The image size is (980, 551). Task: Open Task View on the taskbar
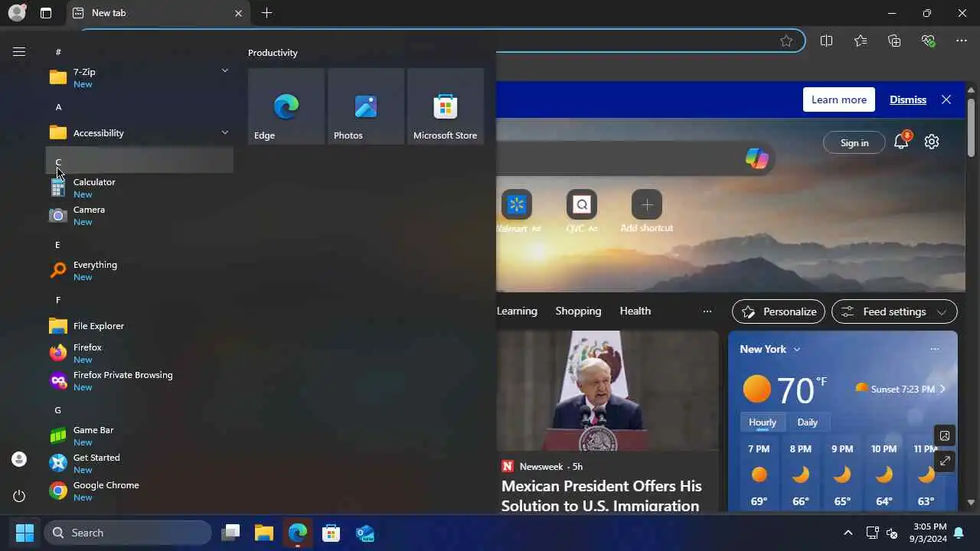pyautogui.click(x=230, y=533)
